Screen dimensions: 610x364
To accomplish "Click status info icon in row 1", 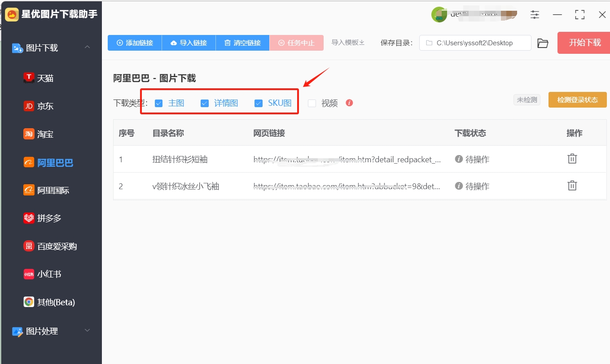I will point(459,159).
